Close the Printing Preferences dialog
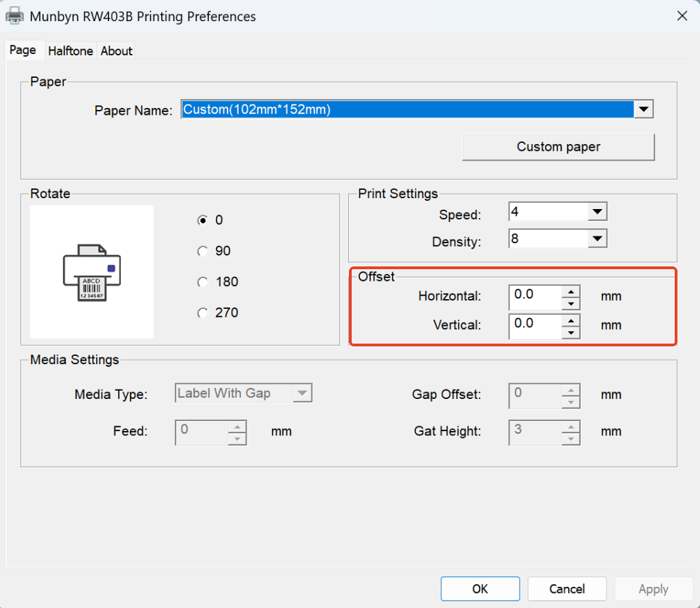 682,16
